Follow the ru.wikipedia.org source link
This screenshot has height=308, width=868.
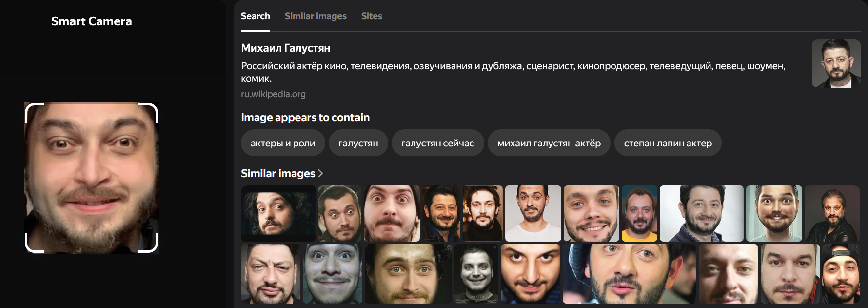coord(273,94)
